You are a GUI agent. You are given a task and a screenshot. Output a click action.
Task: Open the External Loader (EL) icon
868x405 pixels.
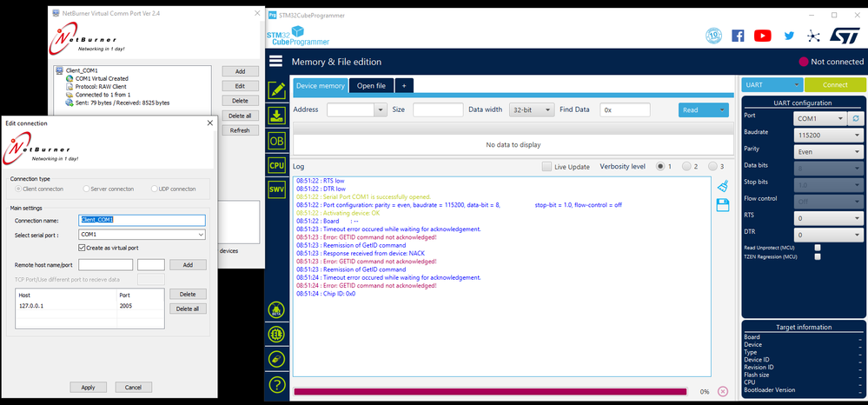click(277, 334)
